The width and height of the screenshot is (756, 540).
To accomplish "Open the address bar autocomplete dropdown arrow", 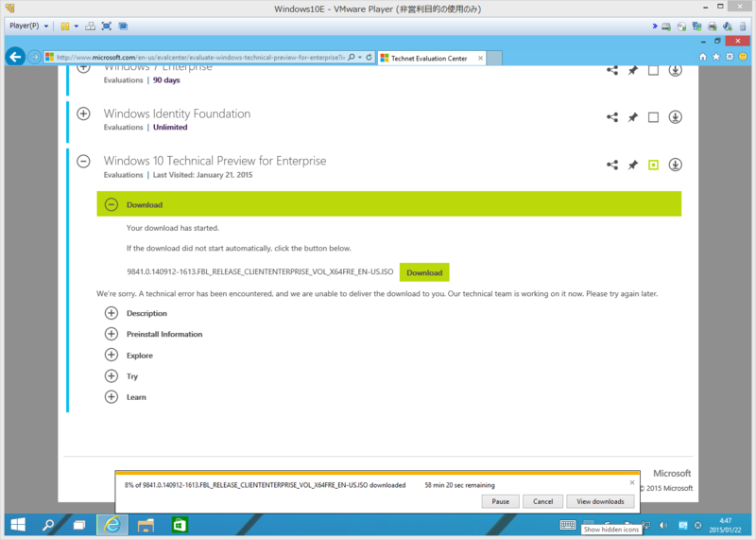I will pyautogui.click(x=360, y=58).
